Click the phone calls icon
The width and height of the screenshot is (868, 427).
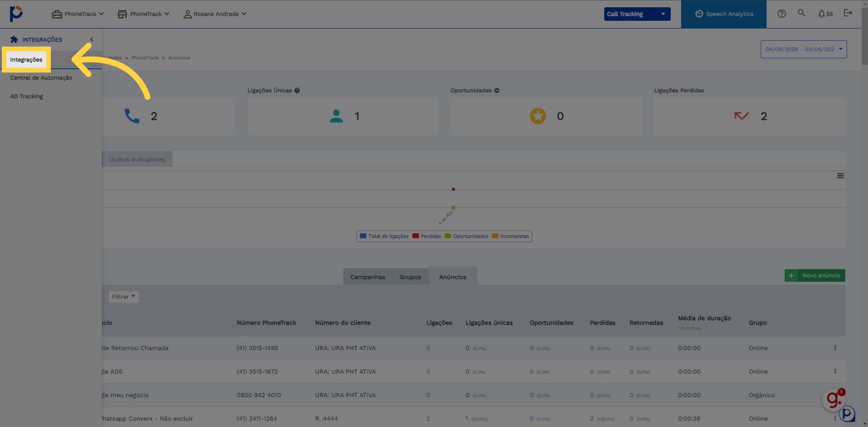132,116
